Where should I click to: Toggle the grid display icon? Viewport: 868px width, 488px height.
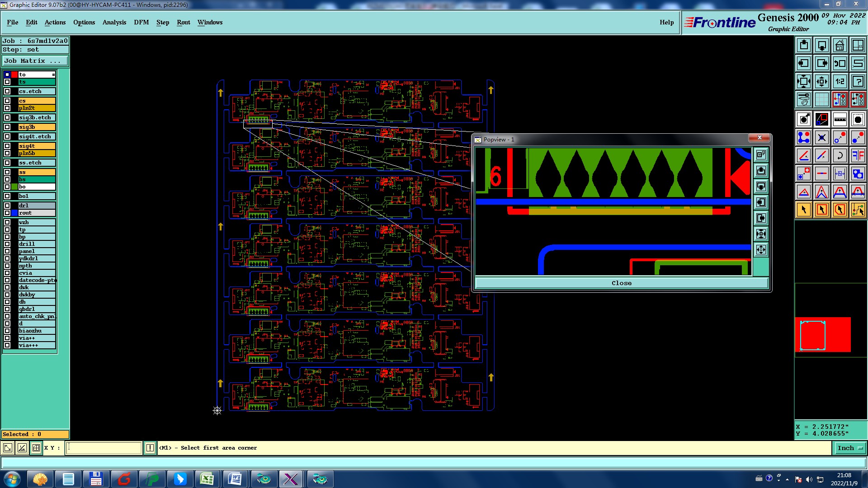(x=821, y=99)
